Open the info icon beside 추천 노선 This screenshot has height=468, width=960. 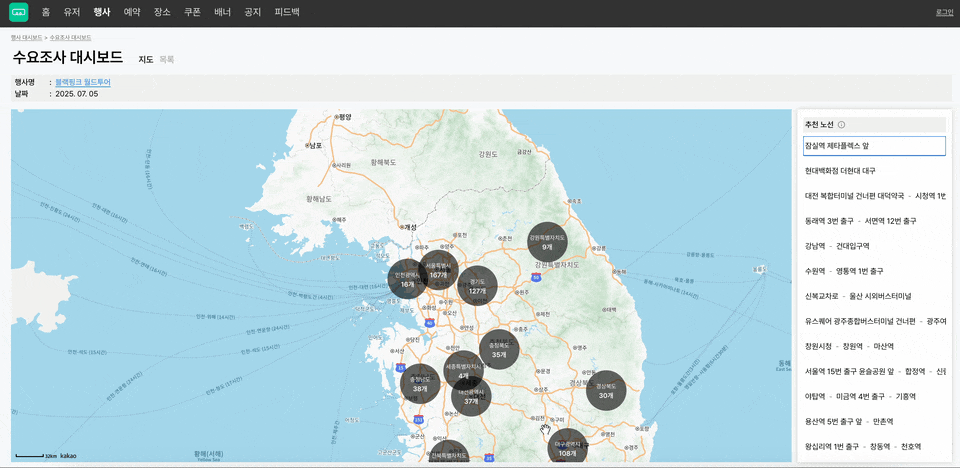click(841, 125)
